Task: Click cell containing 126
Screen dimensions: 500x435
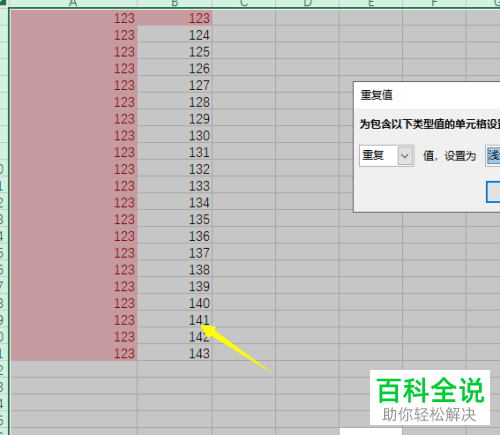Action: (175, 68)
